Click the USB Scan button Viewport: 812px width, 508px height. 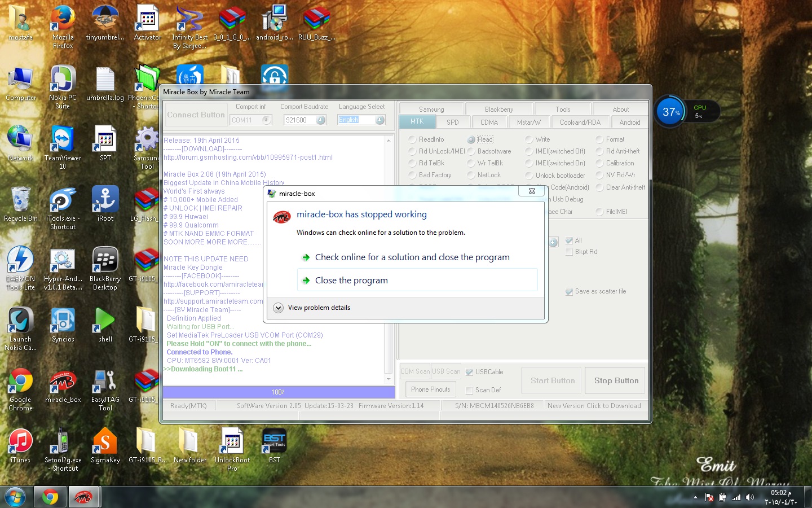click(x=445, y=371)
